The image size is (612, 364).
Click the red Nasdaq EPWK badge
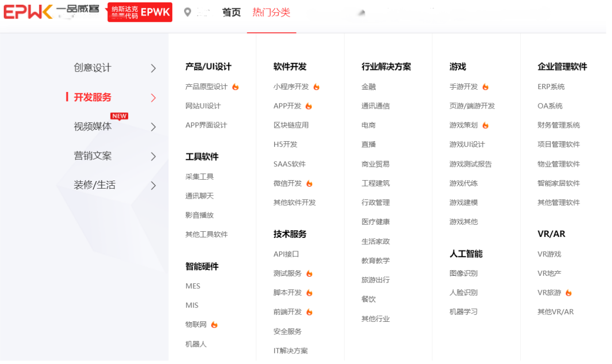coord(140,12)
